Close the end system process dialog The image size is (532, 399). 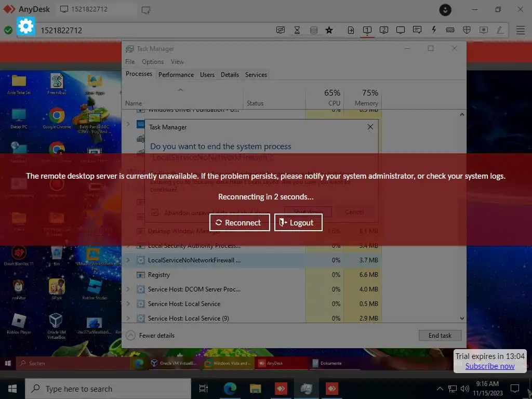(370, 127)
